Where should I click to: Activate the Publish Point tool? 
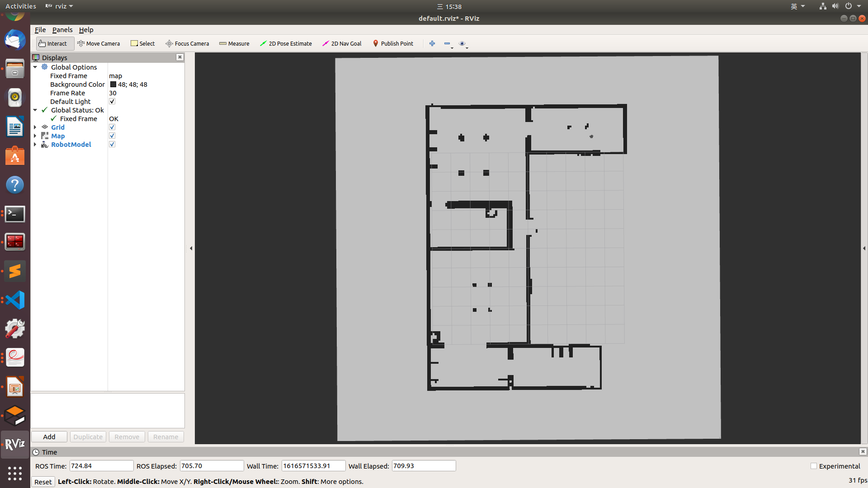(393, 43)
